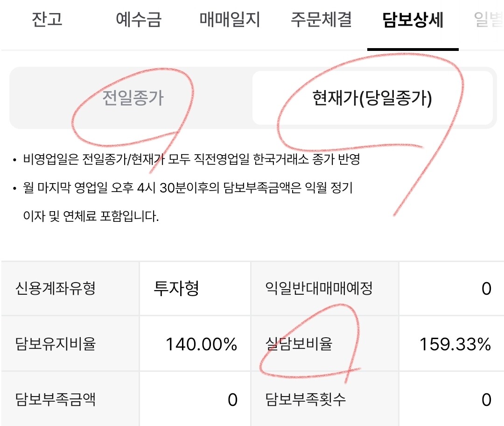Tap the 익일반대매매예정 label
This screenshot has width=504, height=426.
pyautogui.click(x=319, y=288)
